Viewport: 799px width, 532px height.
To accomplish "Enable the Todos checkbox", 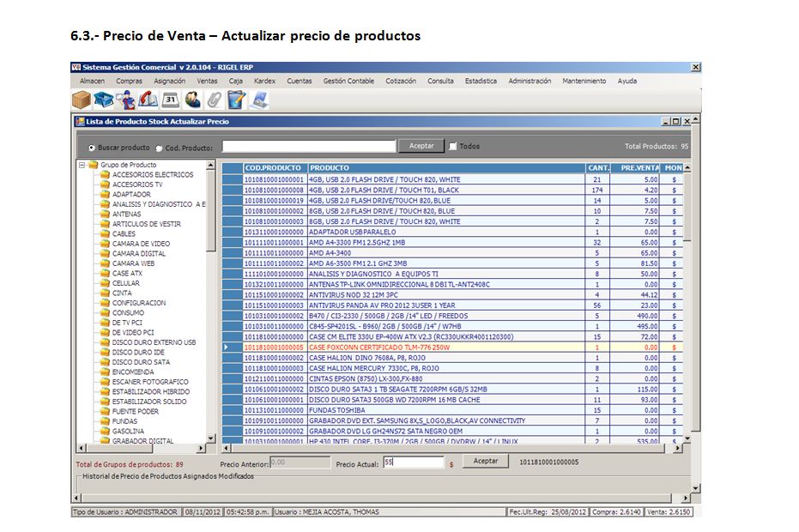I will 453,147.
